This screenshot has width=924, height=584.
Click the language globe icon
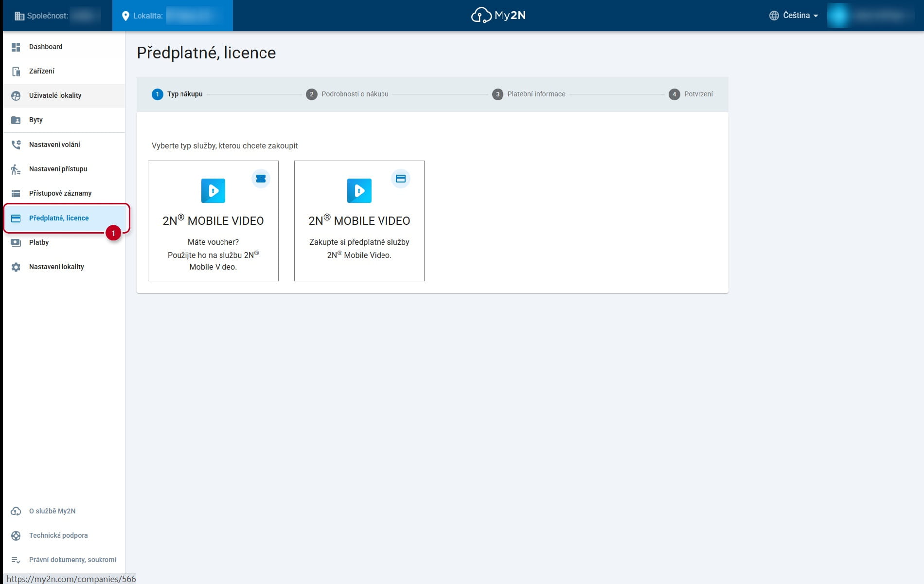774,16
